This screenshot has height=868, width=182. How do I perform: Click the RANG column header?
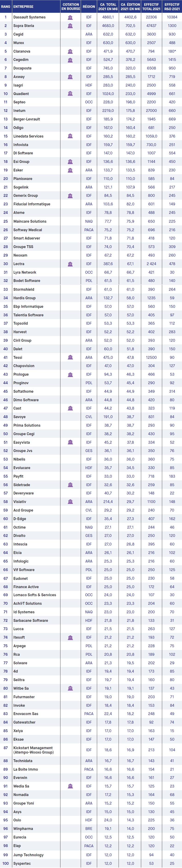point(6,6)
